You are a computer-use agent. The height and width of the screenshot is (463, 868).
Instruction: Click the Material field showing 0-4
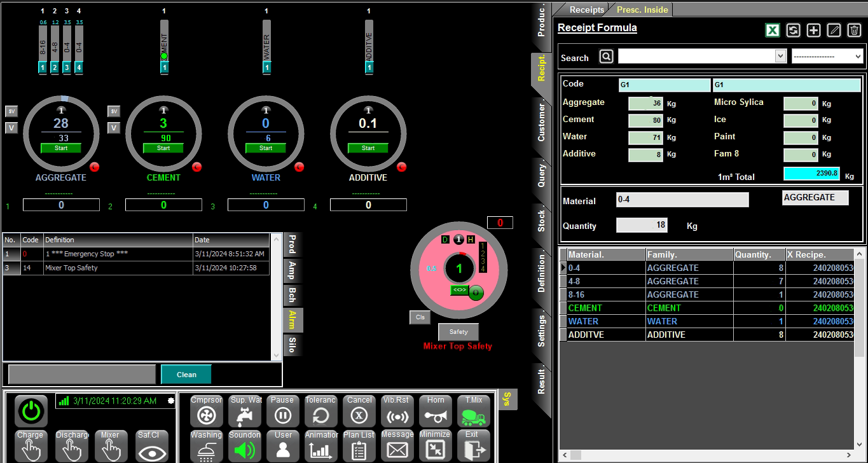tap(682, 200)
